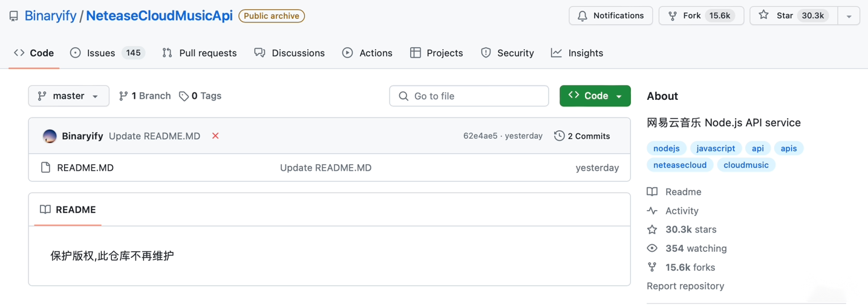Open the Security tab
The width and height of the screenshot is (868, 307).
507,53
